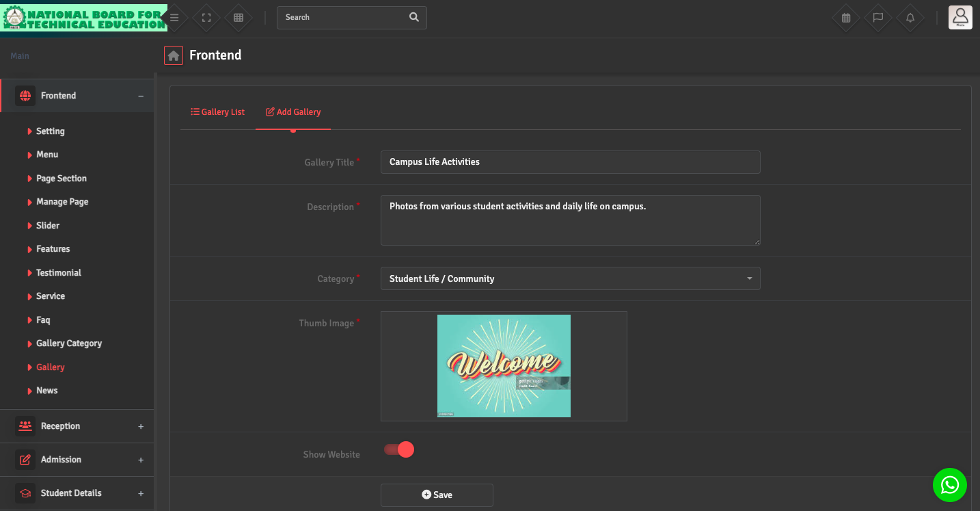Switch to the Gallery List tab
Viewport: 980px width, 511px height.
[217, 112]
